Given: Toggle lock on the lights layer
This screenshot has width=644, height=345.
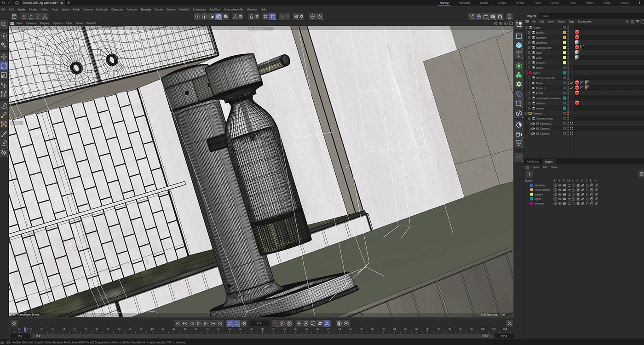Looking at the screenshot, I should pyautogui.click(x=573, y=199).
